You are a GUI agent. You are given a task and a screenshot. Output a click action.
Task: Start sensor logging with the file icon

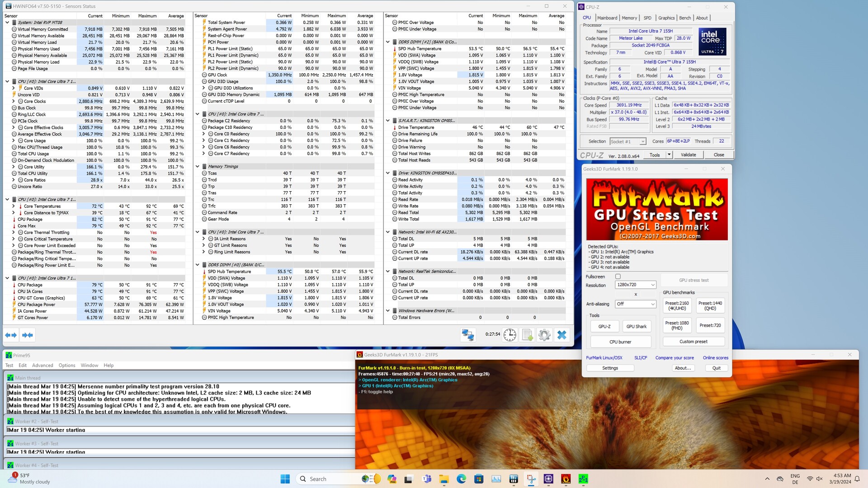pos(527,335)
